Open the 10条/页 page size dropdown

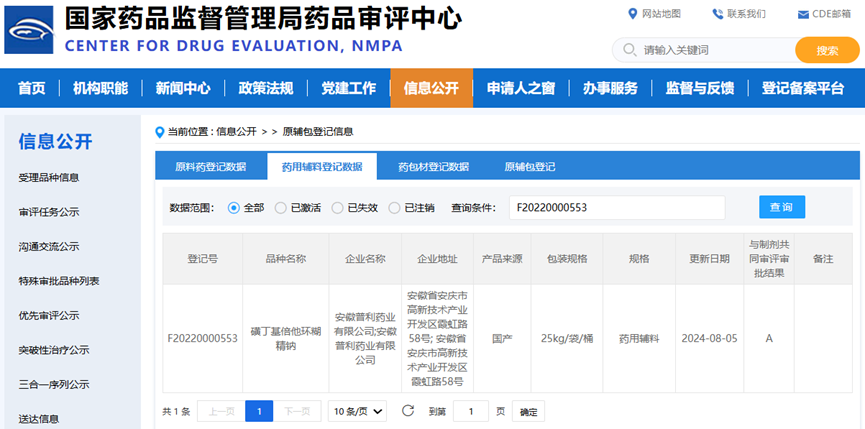pos(358,411)
